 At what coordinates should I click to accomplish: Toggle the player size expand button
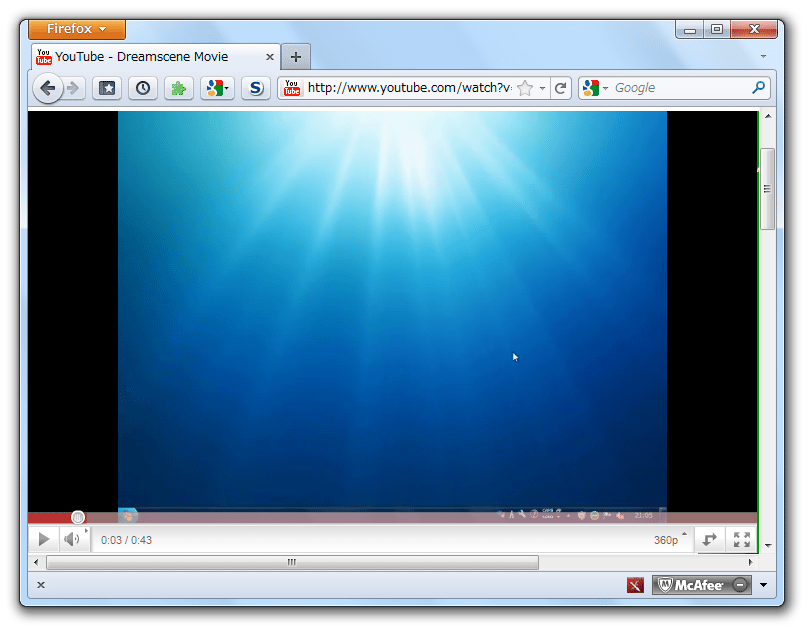(710, 540)
